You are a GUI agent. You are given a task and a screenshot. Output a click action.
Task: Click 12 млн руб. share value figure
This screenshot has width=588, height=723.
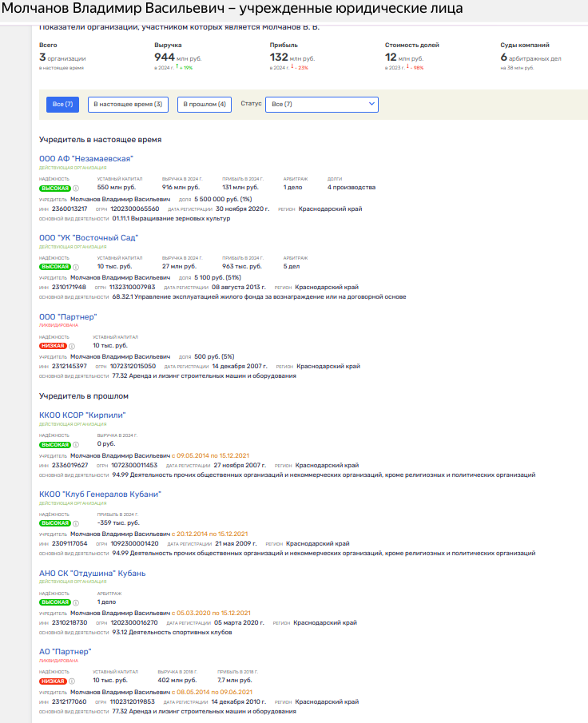[x=404, y=58]
